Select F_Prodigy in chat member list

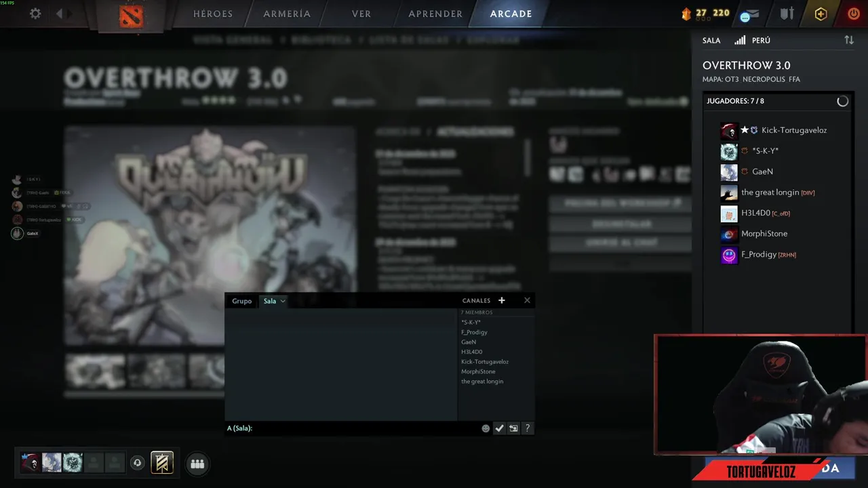coord(474,332)
